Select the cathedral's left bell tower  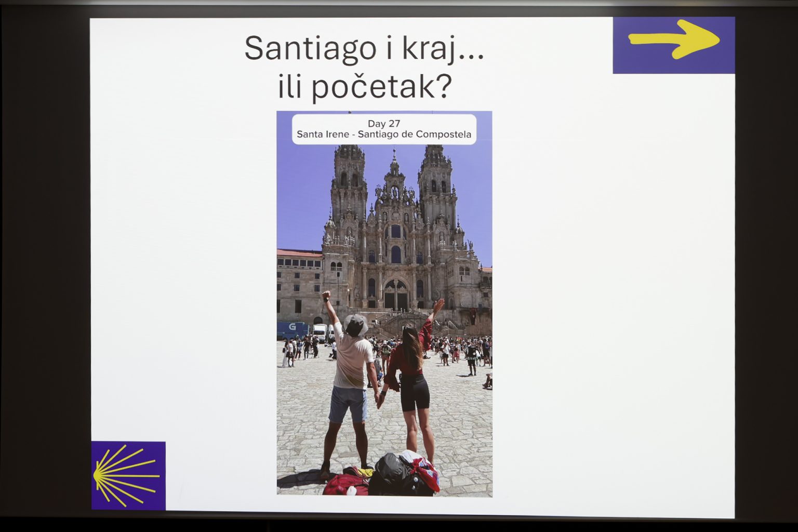349,187
